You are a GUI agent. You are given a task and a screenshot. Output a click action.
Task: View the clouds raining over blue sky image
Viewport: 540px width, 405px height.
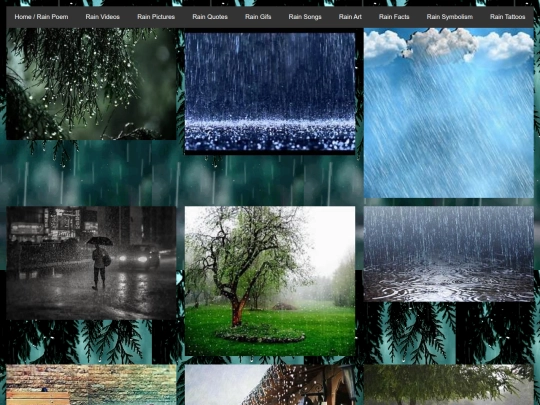[x=449, y=113]
